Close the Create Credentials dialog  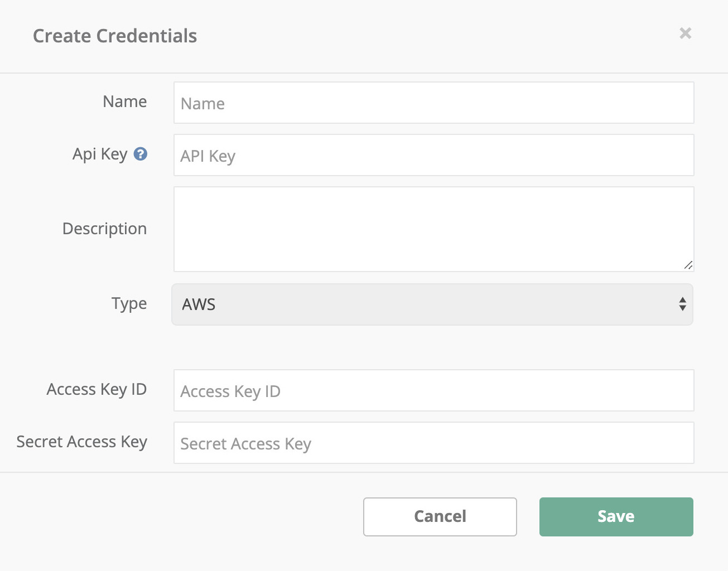click(x=686, y=33)
